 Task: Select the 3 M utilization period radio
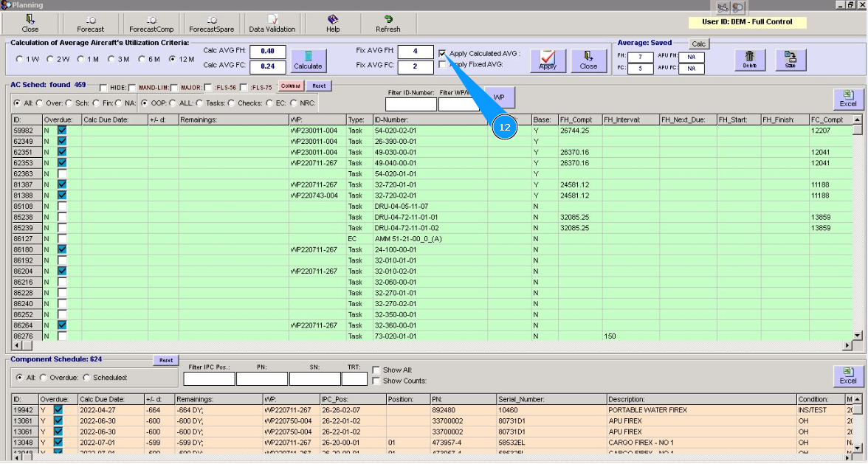(x=112, y=59)
